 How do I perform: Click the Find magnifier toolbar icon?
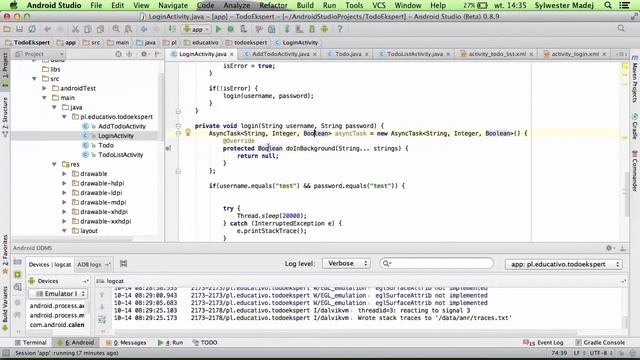pos(116,29)
